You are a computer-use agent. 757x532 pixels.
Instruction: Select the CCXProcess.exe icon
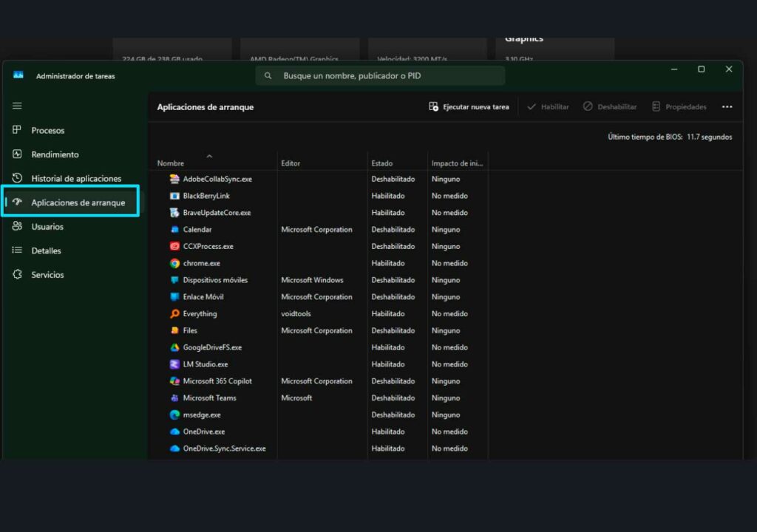click(174, 246)
